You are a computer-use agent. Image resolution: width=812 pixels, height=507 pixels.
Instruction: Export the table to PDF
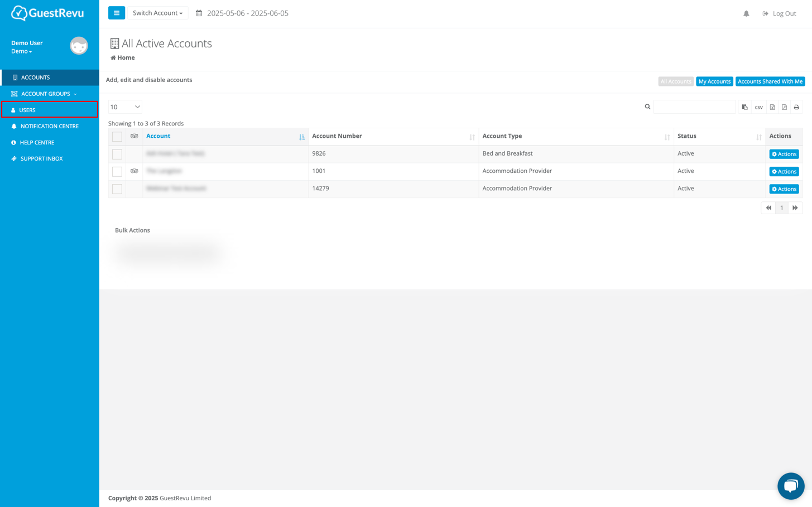[784, 107]
